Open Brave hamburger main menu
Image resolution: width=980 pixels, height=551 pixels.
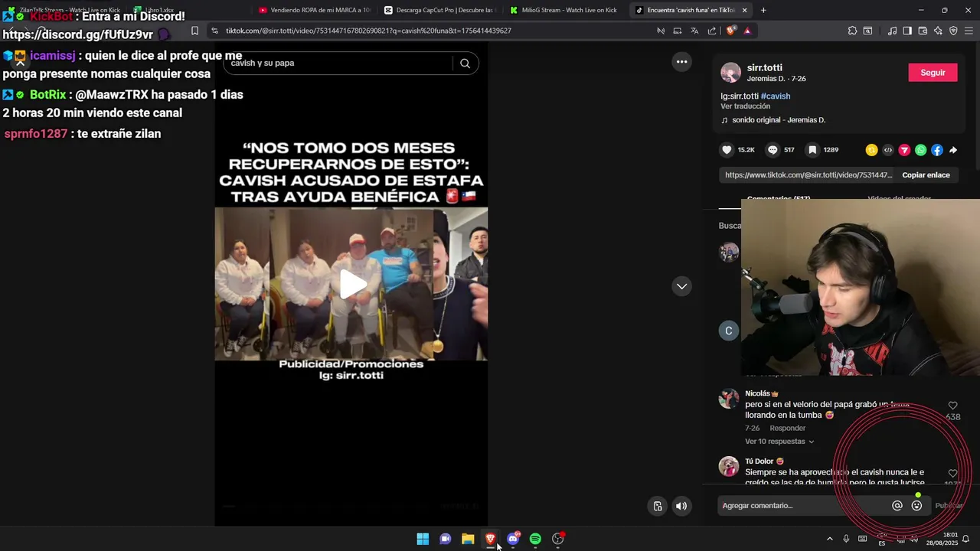tap(969, 31)
